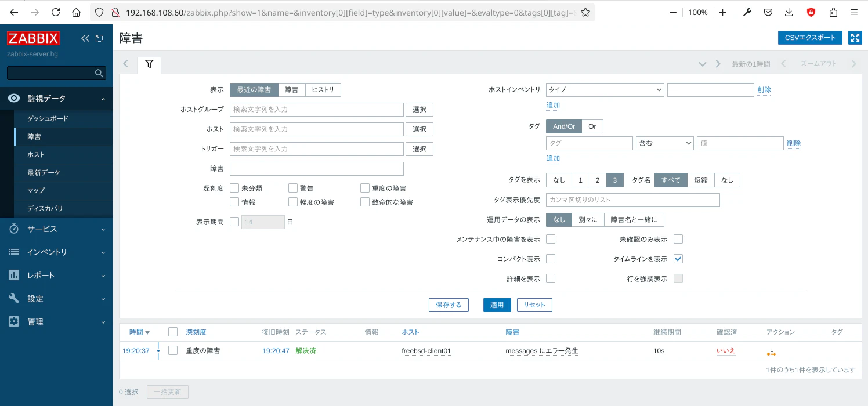Expand the 設定 sidebar section
868x406 pixels.
(x=56, y=299)
